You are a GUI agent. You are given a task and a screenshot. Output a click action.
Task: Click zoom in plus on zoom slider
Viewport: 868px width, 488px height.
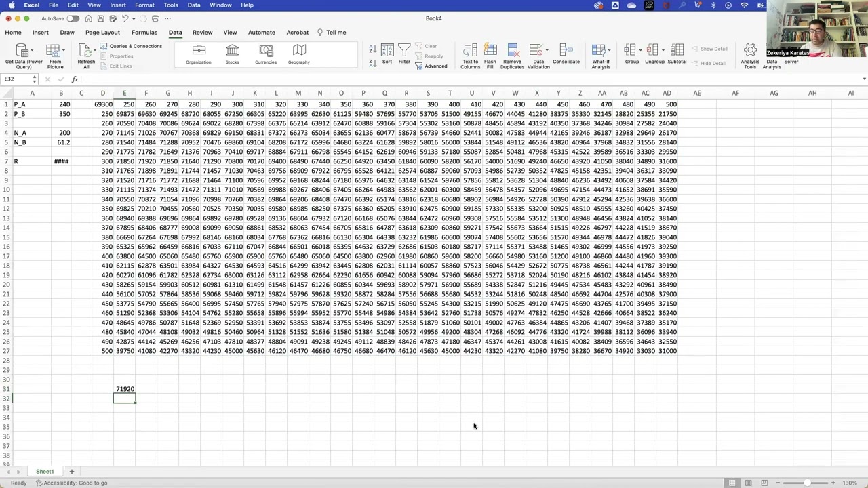833,483
